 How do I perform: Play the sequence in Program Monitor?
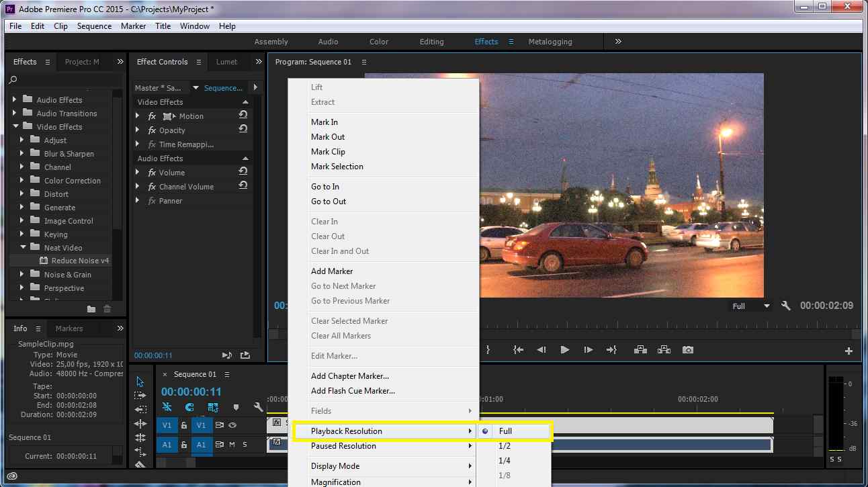pyautogui.click(x=564, y=350)
